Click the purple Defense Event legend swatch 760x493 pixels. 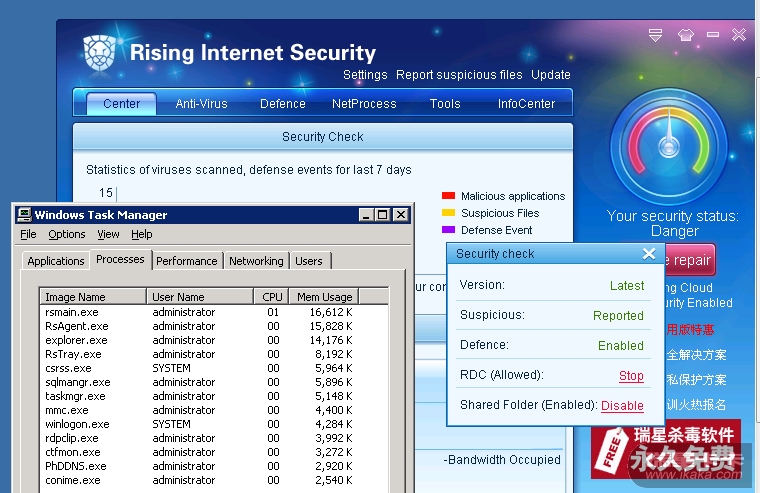[x=448, y=229]
